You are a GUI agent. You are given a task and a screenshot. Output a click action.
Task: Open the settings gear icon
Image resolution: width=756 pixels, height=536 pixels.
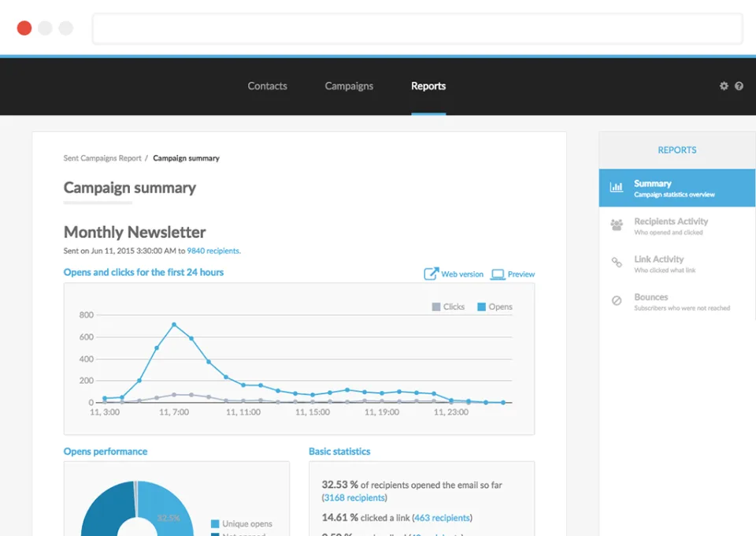tap(724, 86)
